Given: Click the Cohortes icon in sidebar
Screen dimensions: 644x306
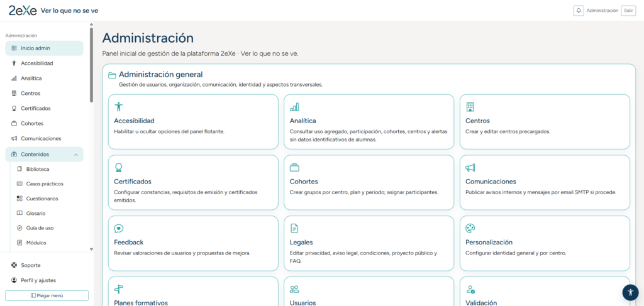Looking at the screenshot, I should click(14, 123).
